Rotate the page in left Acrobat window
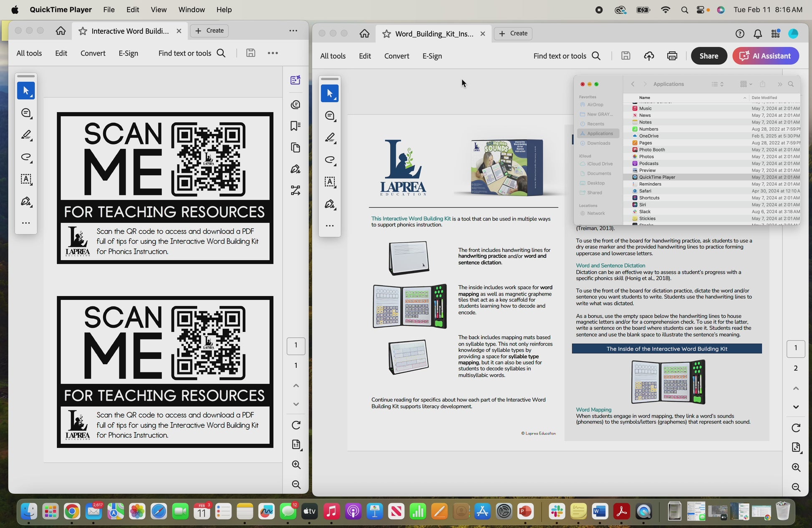This screenshot has height=528, width=812. (296, 425)
